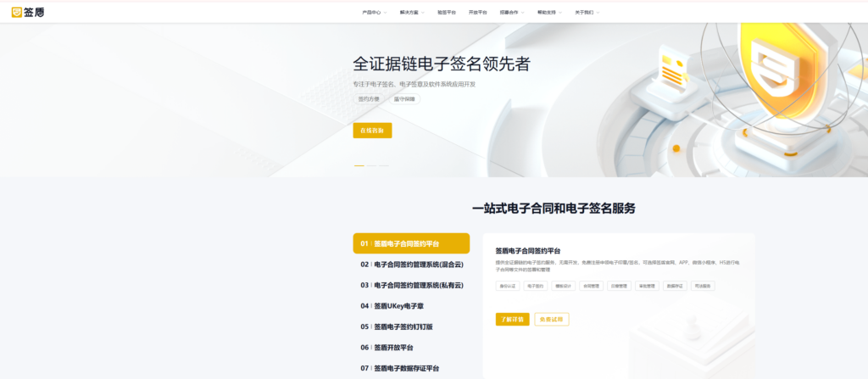Expand the 解决方案 dropdown menu
The image size is (868, 379).
pyautogui.click(x=411, y=13)
